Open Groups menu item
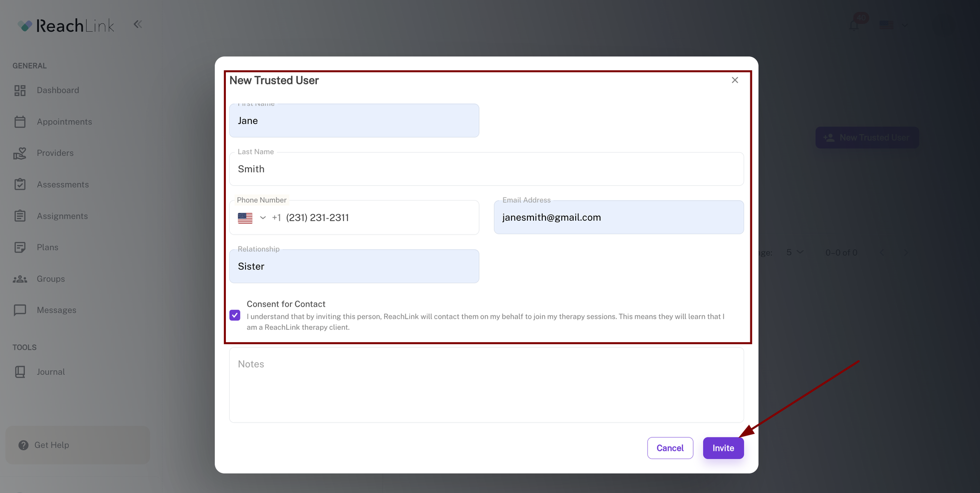980x493 pixels. [51, 279]
